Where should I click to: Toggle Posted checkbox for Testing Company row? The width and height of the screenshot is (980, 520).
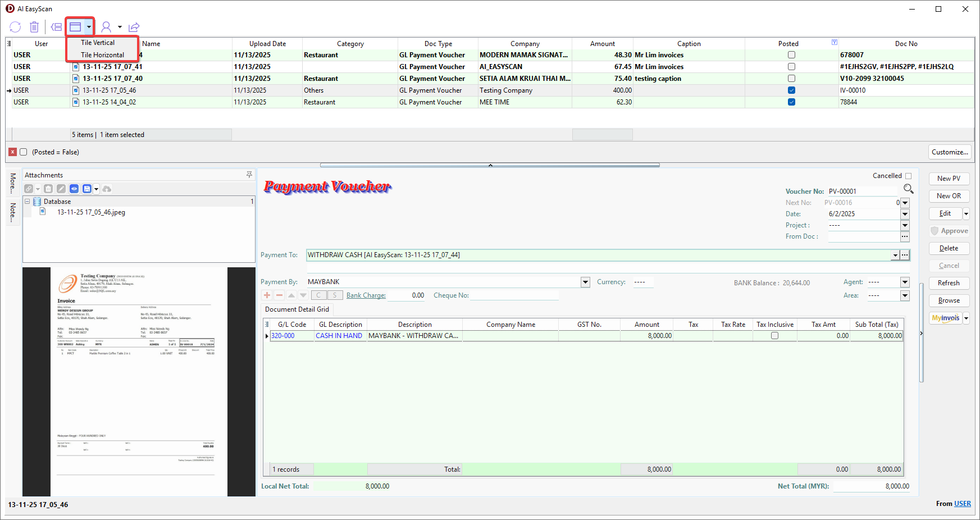(x=791, y=90)
